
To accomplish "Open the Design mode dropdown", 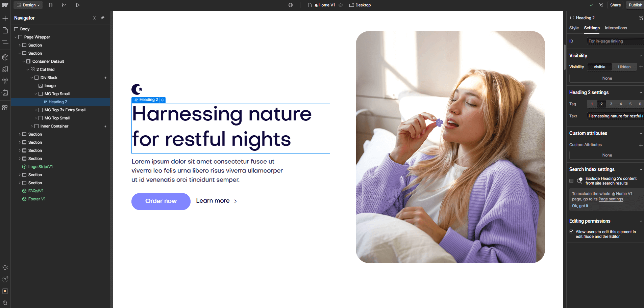I will [28, 5].
